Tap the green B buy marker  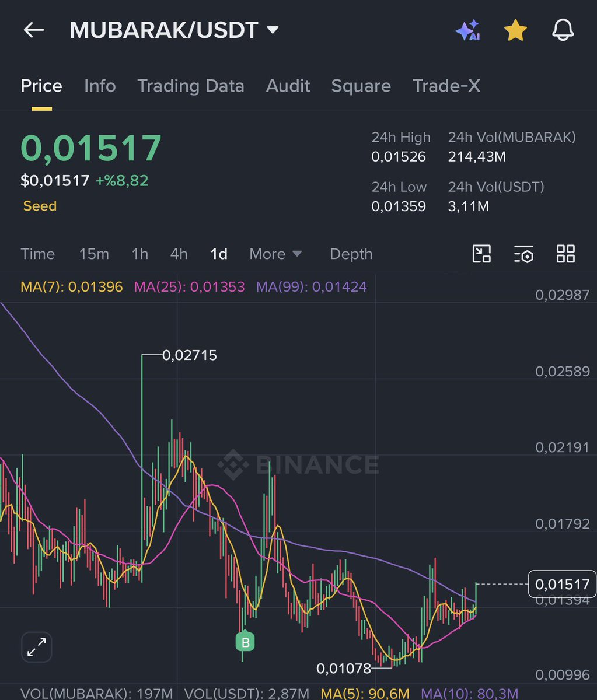[x=245, y=643]
